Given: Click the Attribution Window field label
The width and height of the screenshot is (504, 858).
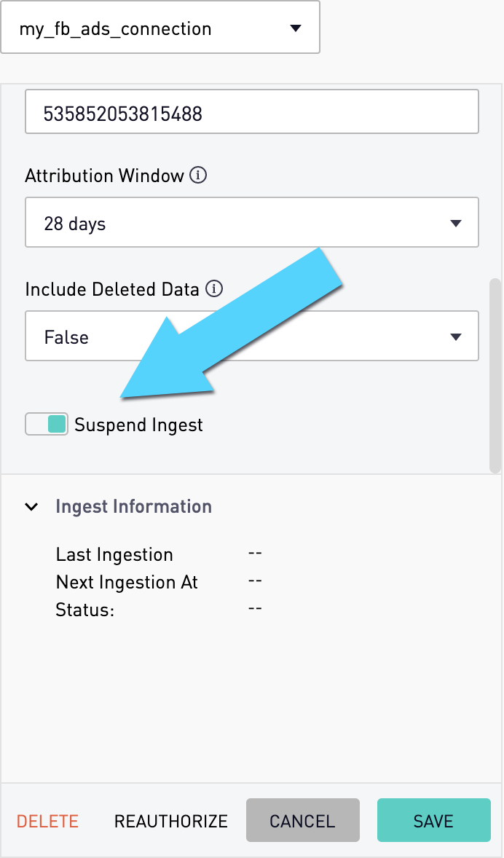Looking at the screenshot, I should pyautogui.click(x=105, y=176).
